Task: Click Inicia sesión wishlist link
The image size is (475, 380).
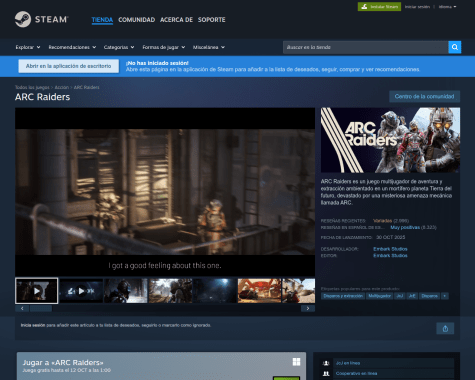Action: (x=33, y=325)
